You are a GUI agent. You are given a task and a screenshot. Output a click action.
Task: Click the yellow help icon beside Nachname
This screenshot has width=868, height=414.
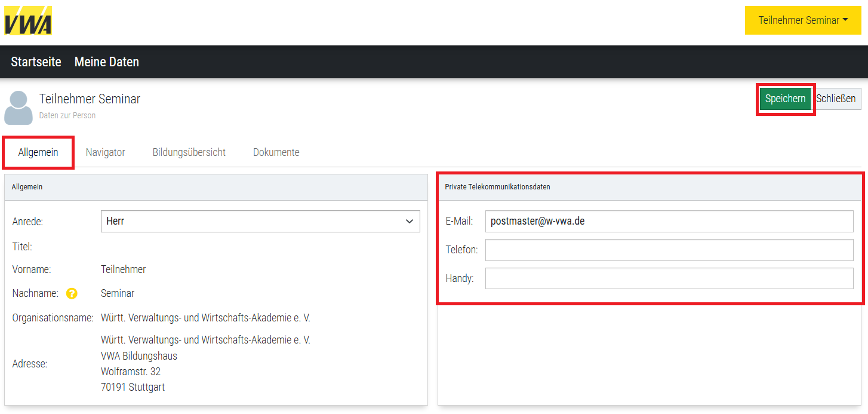(x=72, y=293)
